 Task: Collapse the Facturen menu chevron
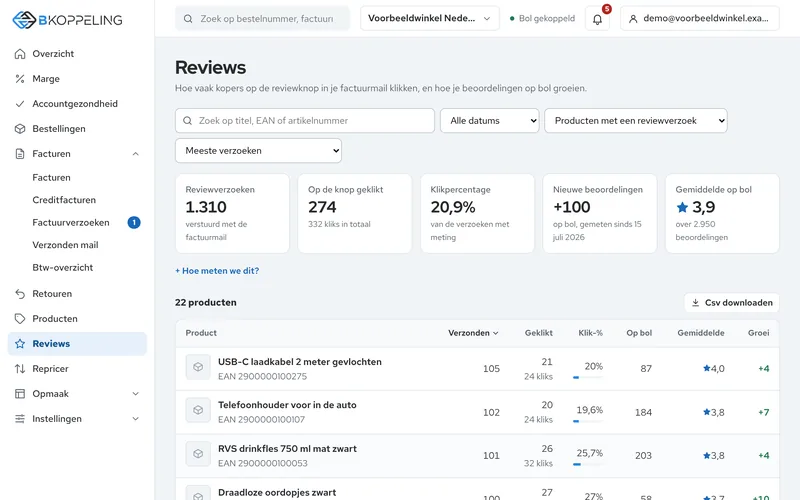(136, 154)
